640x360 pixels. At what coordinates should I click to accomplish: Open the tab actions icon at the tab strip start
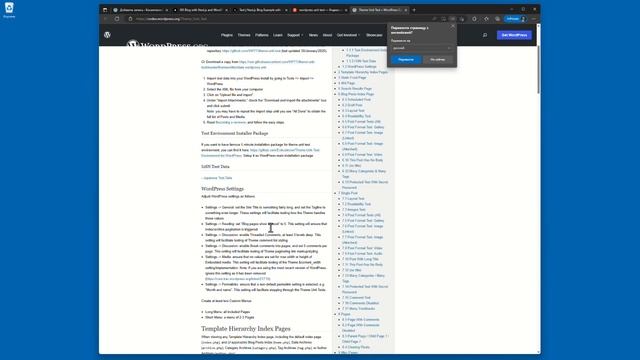(105, 10)
